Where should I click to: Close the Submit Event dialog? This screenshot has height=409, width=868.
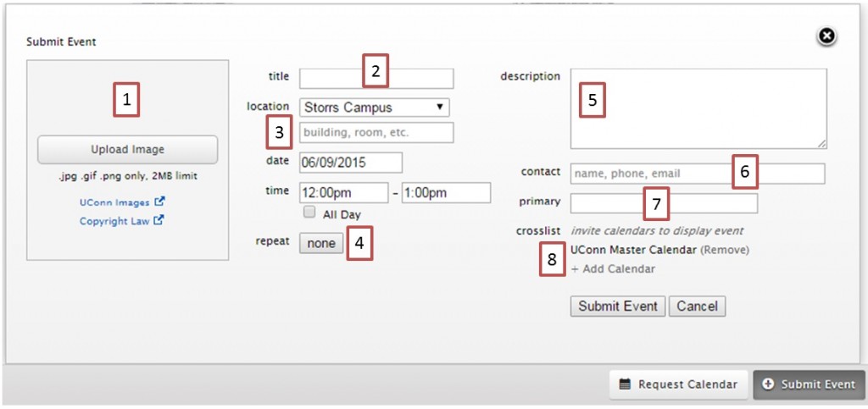pos(826,36)
